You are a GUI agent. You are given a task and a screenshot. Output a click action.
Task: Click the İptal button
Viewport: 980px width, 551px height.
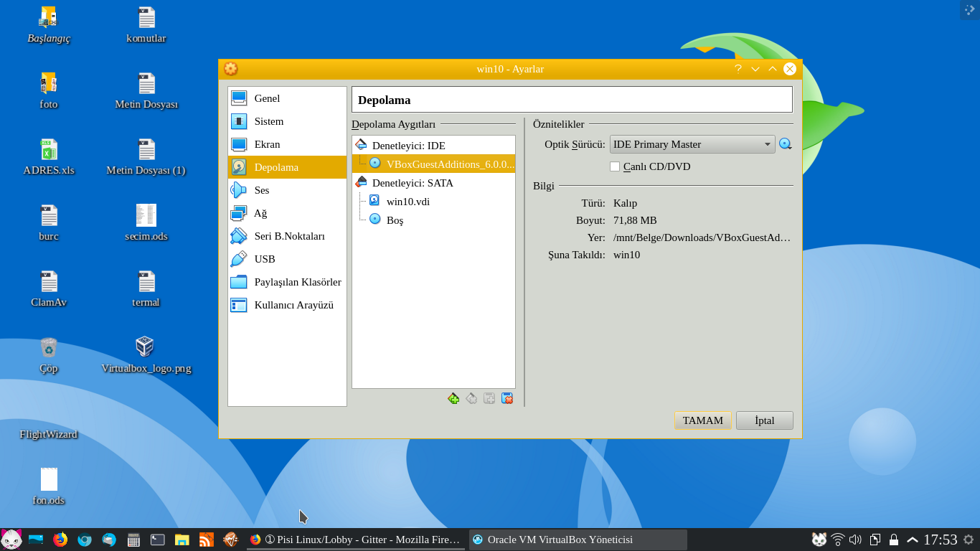pos(764,420)
